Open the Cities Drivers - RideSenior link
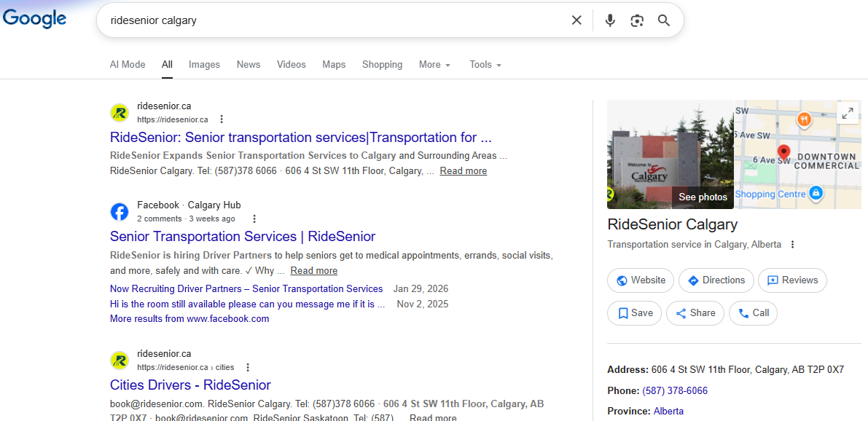 190,385
